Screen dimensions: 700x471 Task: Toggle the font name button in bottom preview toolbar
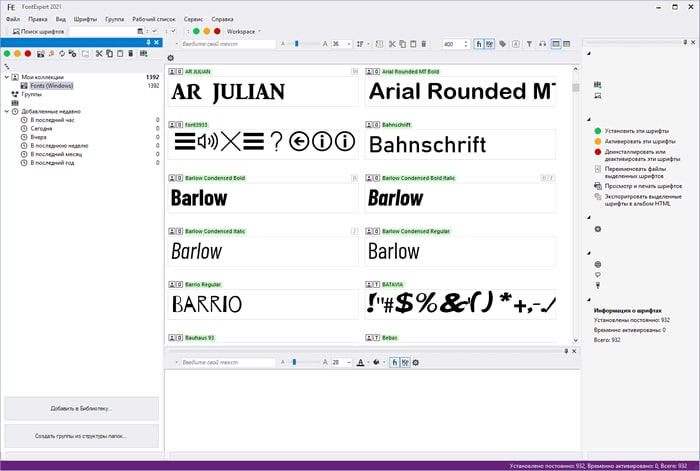[394, 363]
